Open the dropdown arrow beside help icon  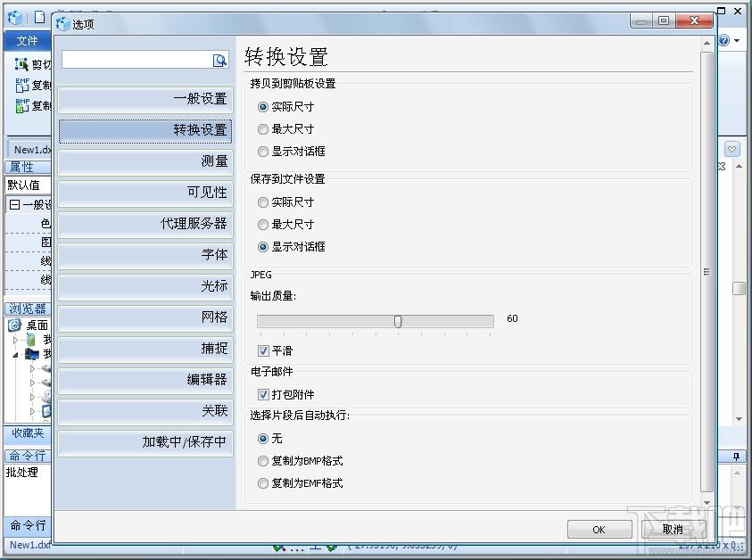(x=737, y=41)
